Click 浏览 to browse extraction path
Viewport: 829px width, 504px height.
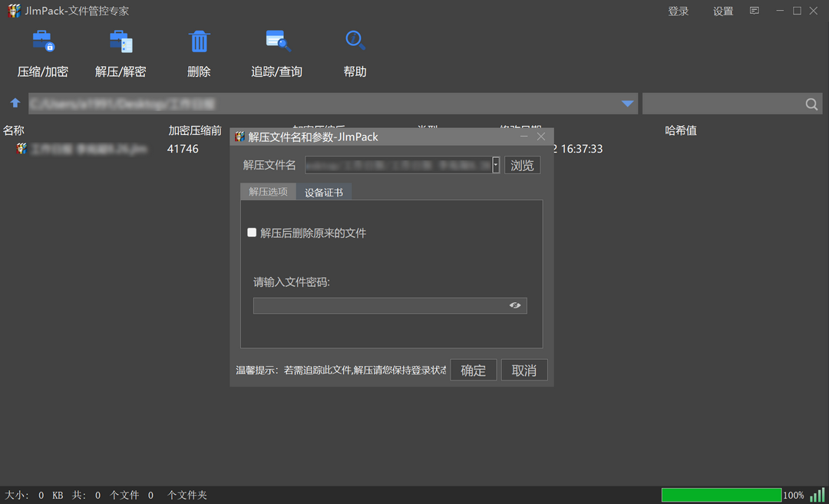523,165
